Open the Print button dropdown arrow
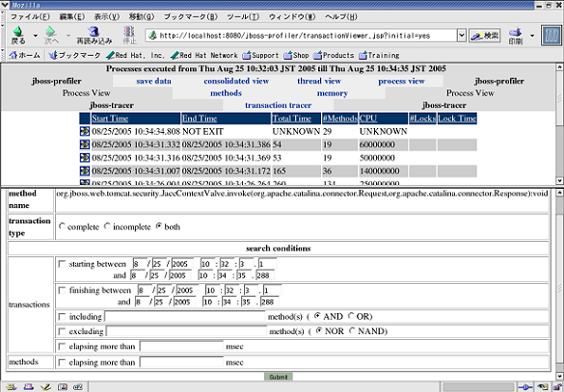The width and height of the screenshot is (564, 392). click(x=532, y=36)
